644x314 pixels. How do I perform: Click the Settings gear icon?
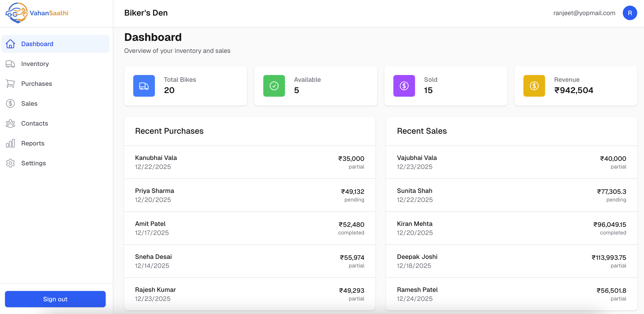point(10,163)
